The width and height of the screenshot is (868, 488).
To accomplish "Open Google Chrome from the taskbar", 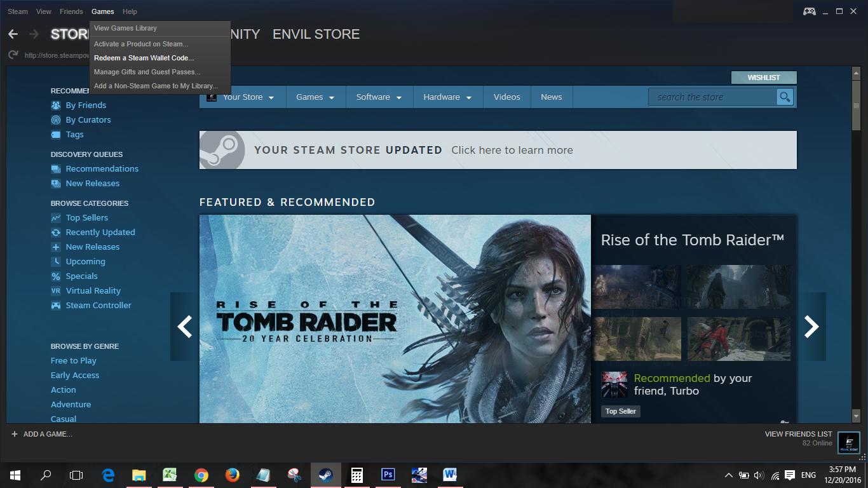I will [x=201, y=475].
